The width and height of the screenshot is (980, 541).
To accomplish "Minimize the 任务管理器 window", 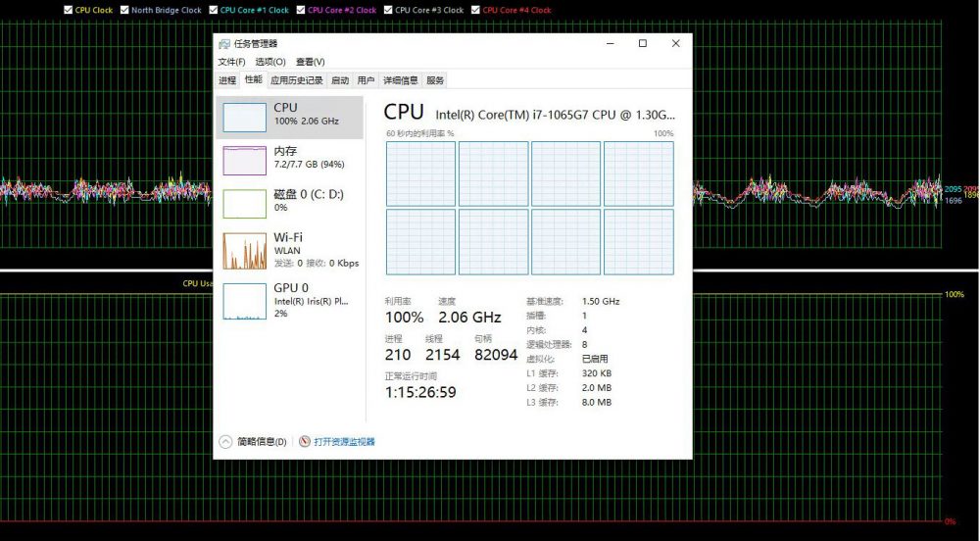I will [x=610, y=43].
